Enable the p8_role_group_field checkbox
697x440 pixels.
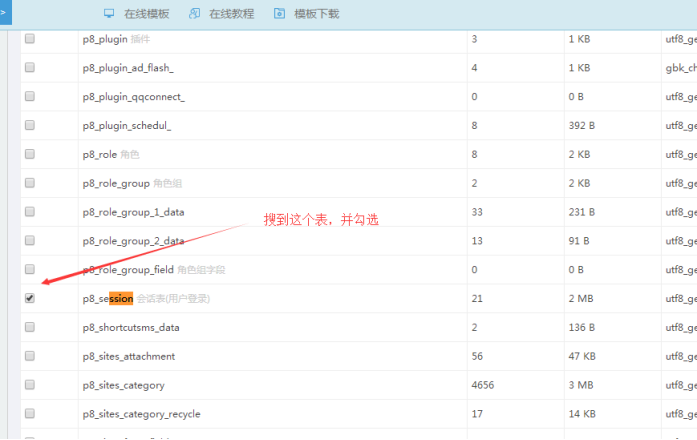click(x=30, y=269)
